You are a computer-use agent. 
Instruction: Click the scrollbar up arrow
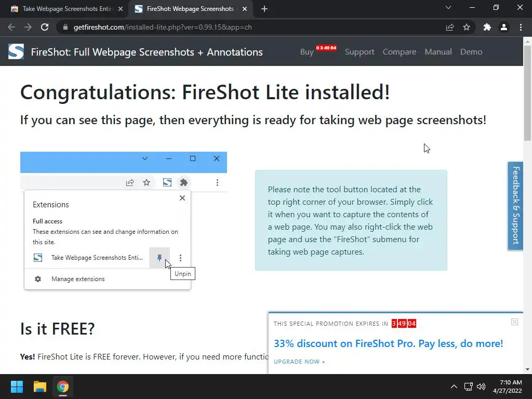(527, 41)
